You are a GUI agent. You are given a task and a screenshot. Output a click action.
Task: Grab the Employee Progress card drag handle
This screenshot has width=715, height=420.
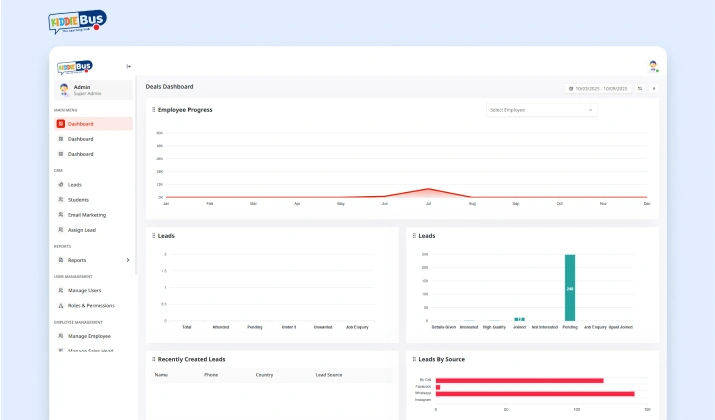point(153,110)
